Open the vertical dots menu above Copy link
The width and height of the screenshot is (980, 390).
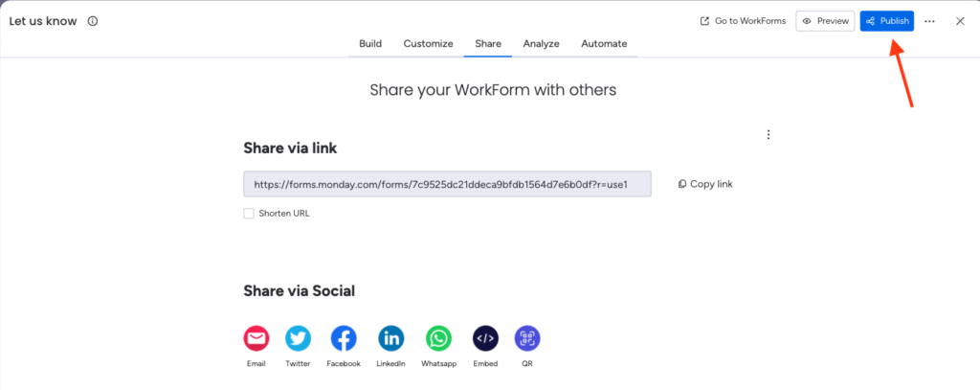(x=768, y=135)
